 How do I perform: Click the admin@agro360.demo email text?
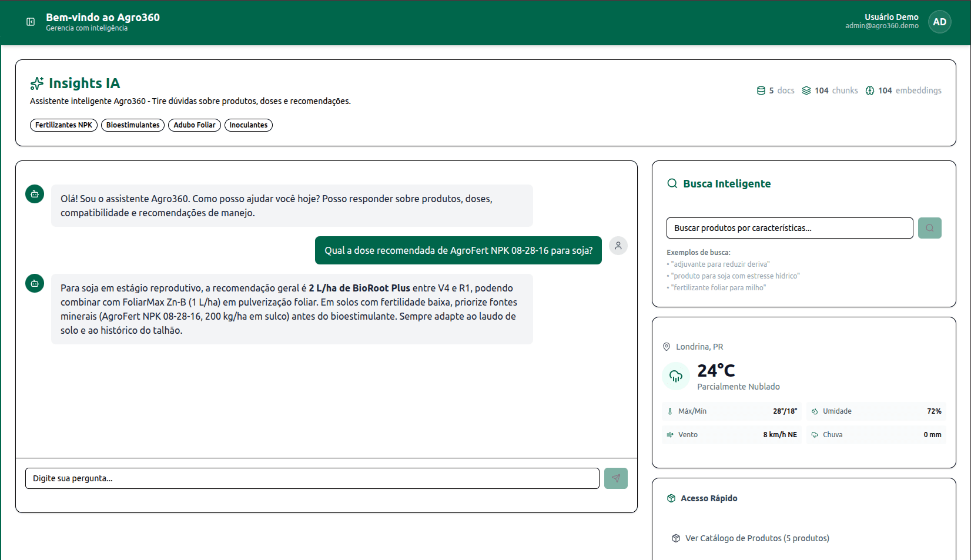[882, 26]
